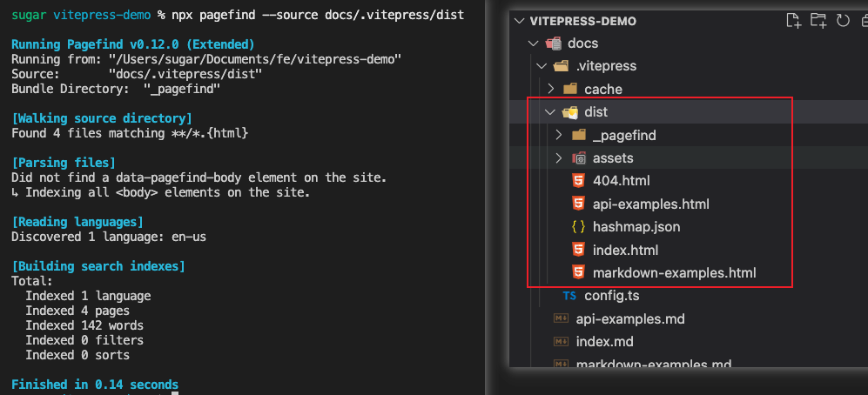Click the "Indexed 142 words" line
Viewport: 868px width, 395px height.
point(84,325)
